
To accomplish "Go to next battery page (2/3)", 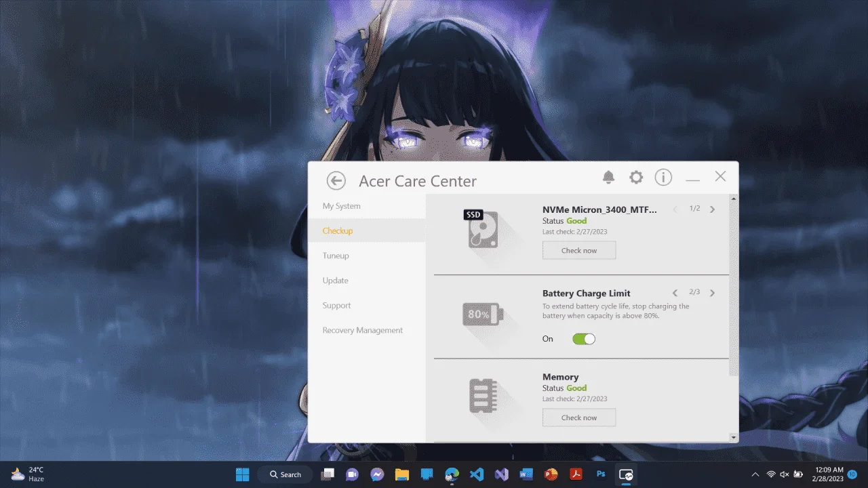I will coord(712,293).
